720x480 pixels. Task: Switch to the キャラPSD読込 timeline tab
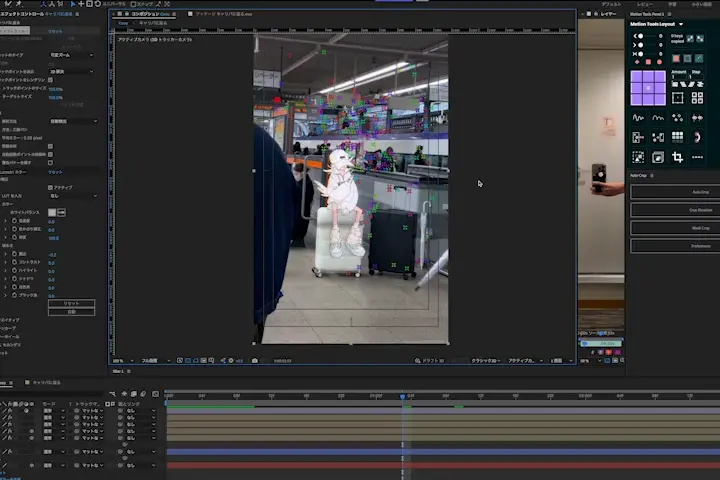tap(47, 383)
